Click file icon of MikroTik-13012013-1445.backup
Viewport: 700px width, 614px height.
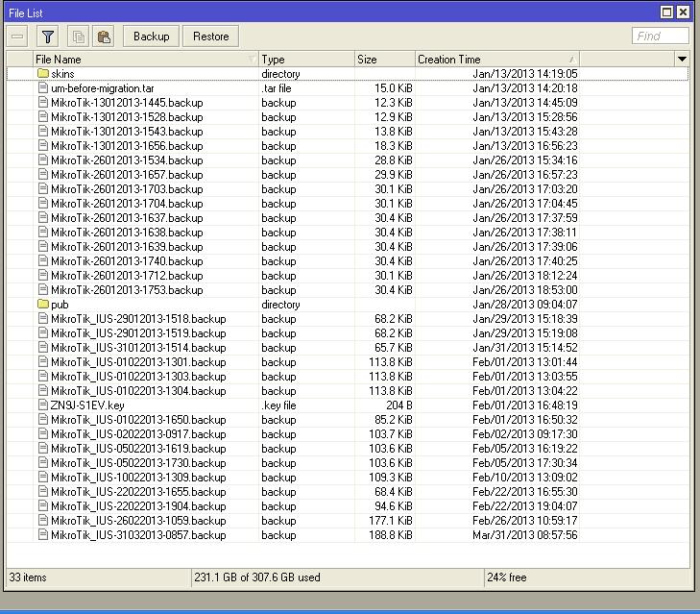[43, 102]
